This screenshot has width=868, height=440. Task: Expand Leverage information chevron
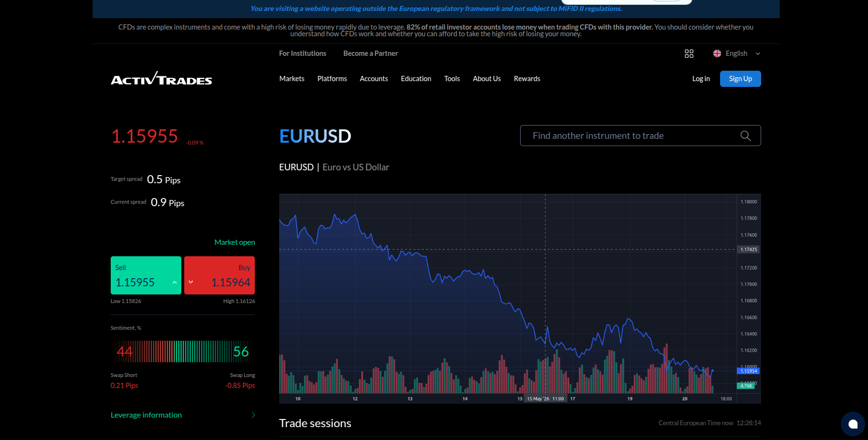click(x=253, y=415)
